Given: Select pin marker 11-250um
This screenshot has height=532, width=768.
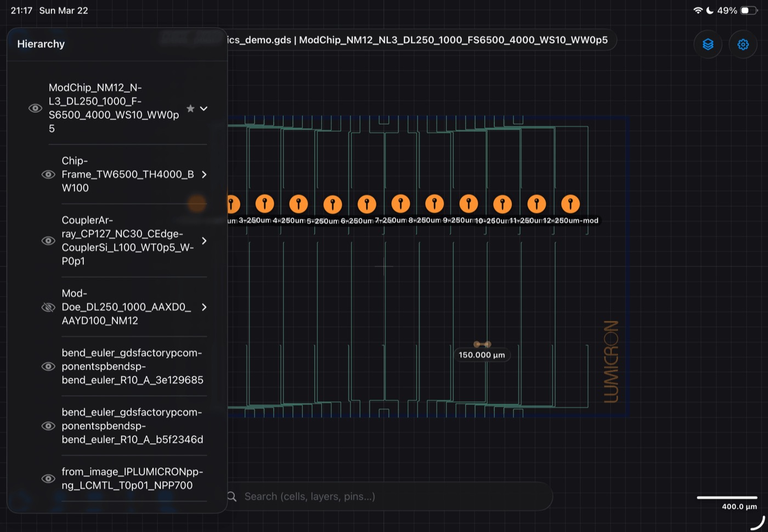Looking at the screenshot, I should (x=537, y=204).
